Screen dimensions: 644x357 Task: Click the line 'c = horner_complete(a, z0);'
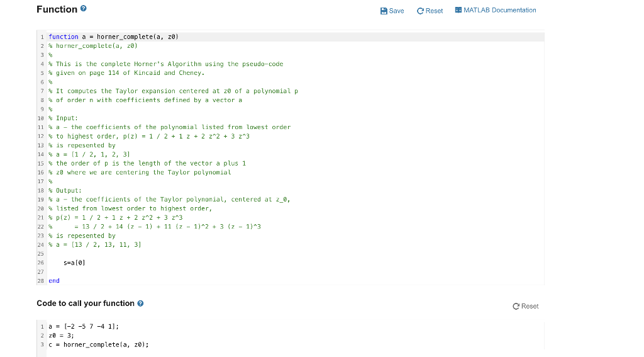(99, 344)
